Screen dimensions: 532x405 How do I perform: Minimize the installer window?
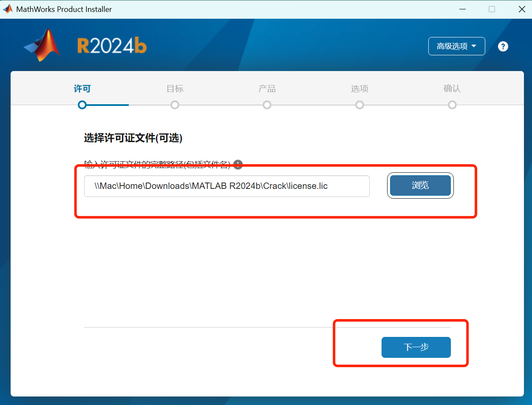point(462,9)
